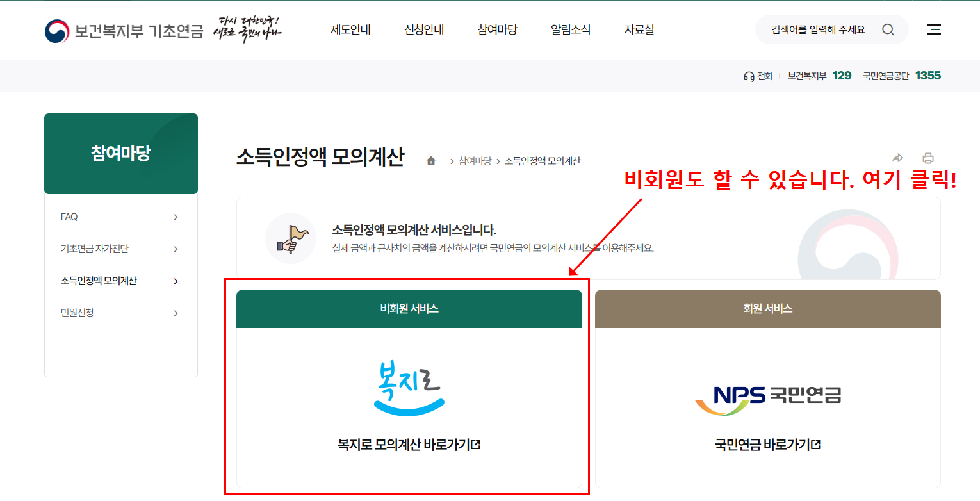Open the 자료실 navigation menu
This screenshot has height=501, width=980.
point(639,29)
